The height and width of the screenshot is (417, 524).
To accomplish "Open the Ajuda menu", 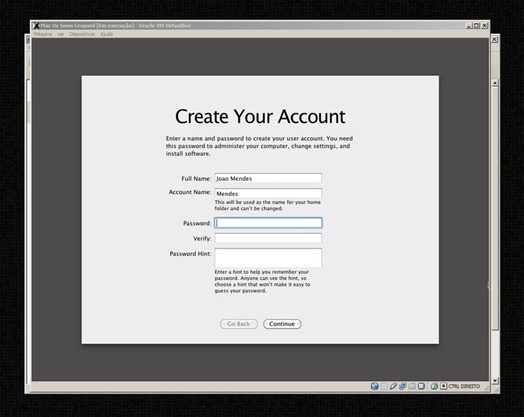I will tap(106, 34).
